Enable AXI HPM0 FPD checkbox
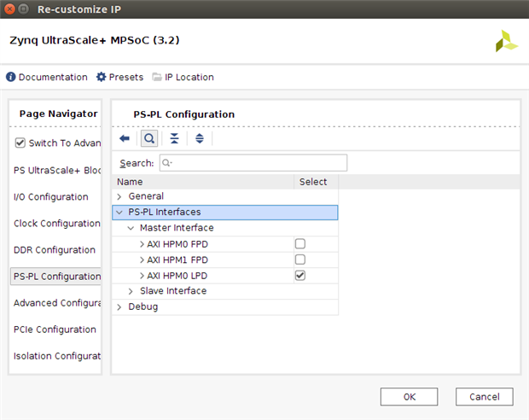529x420 pixels. 299,244
